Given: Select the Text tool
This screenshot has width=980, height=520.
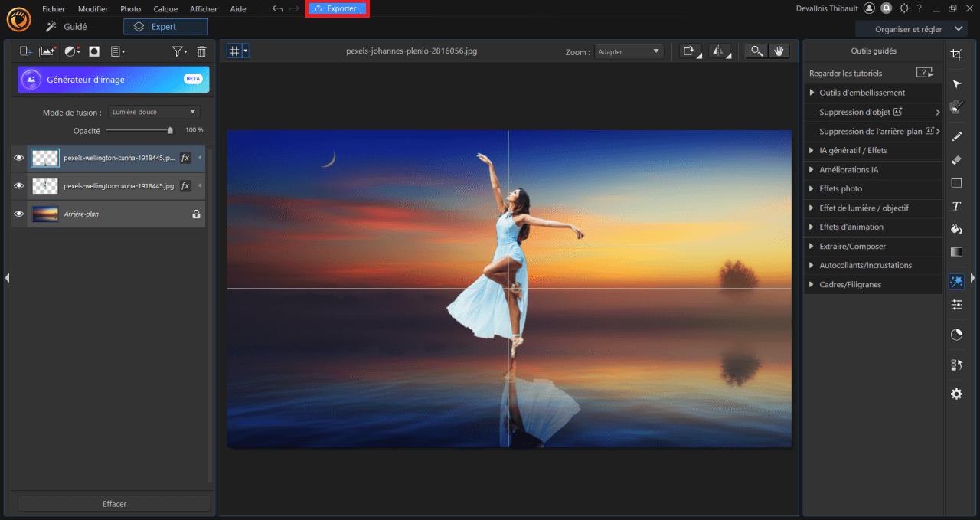Looking at the screenshot, I should coord(956,206).
